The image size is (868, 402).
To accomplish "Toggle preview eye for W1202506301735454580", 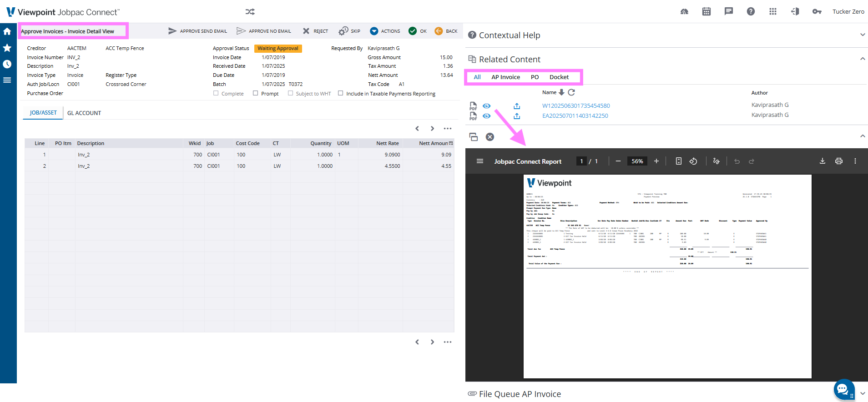I will point(487,106).
